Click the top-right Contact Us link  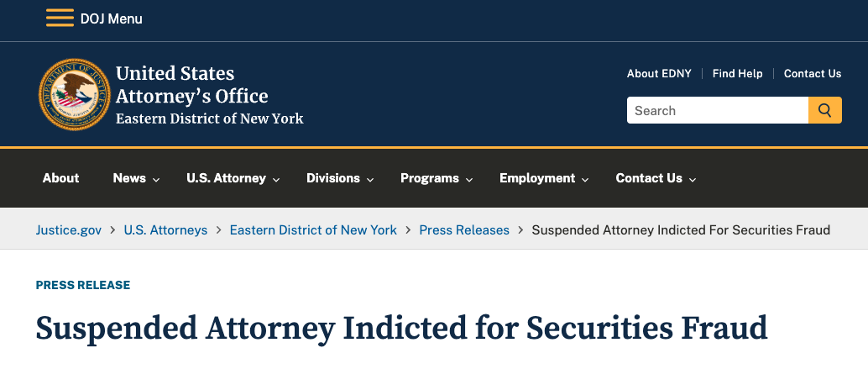[x=812, y=74]
